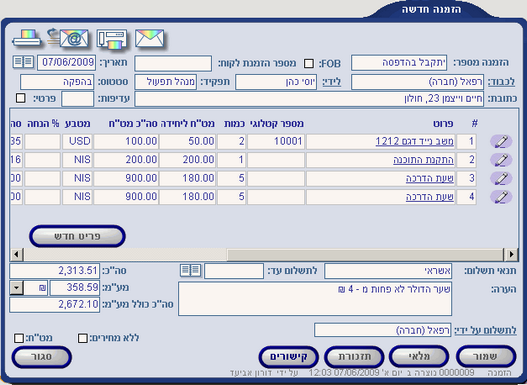Open item link מחשב נייד דגם 1212
The width and height of the screenshot is (527, 385).
click(x=414, y=141)
